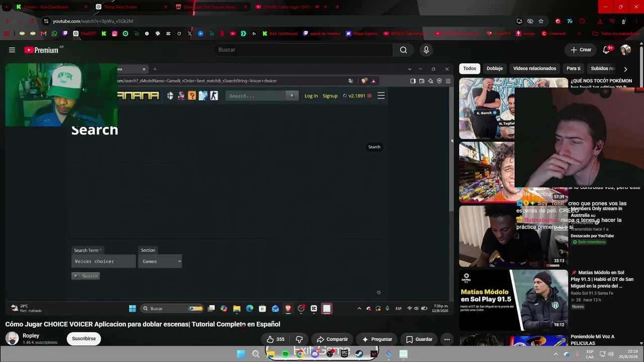This screenshot has height=362, width=644.
Task: Open the tab list chevron in recorded browser
Action: [410, 69]
